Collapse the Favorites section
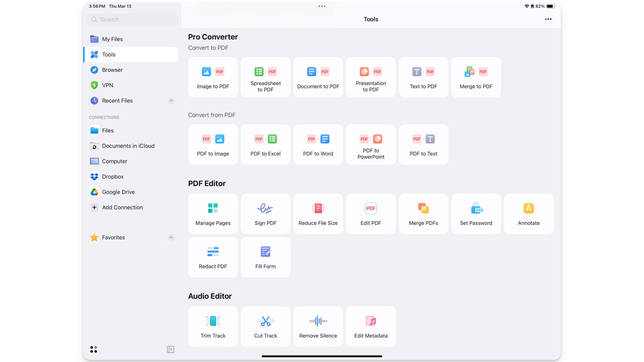This screenshot has width=644, height=362. point(171,237)
